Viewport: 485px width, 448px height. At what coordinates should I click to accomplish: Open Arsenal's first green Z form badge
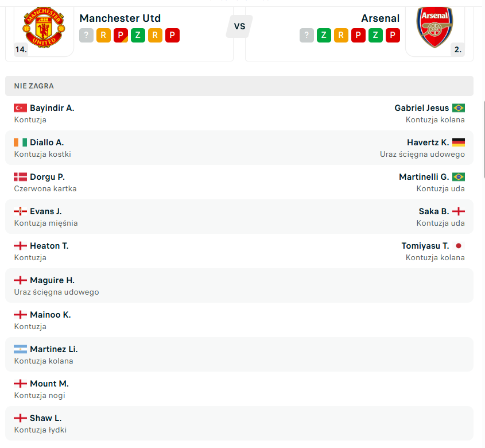[324, 35]
